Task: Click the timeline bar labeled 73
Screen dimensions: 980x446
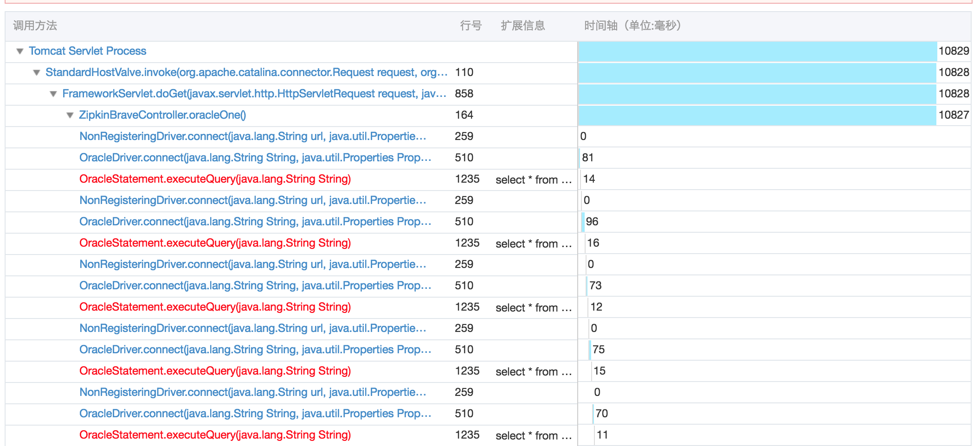Action: tap(587, 286)
